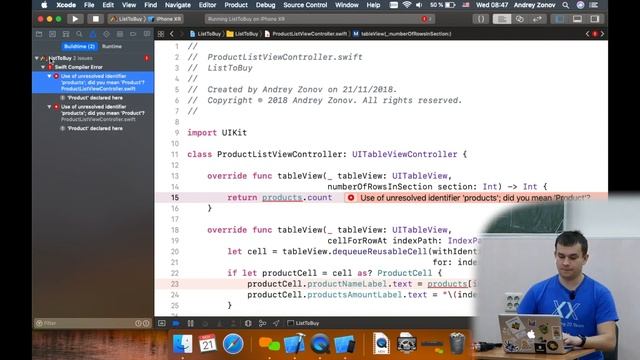Viewport: 640px width, 360px height.
Task: Switch to the Runtime issues tab
Action: 112,47
